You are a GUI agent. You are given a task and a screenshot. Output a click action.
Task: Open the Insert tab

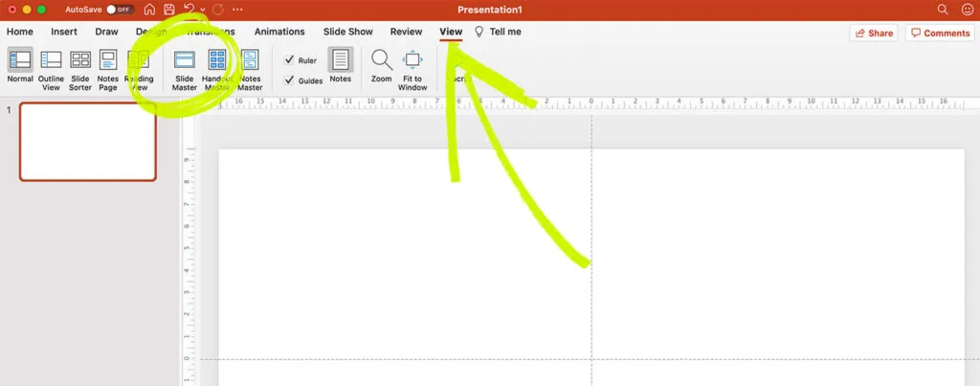coord(64,32)
